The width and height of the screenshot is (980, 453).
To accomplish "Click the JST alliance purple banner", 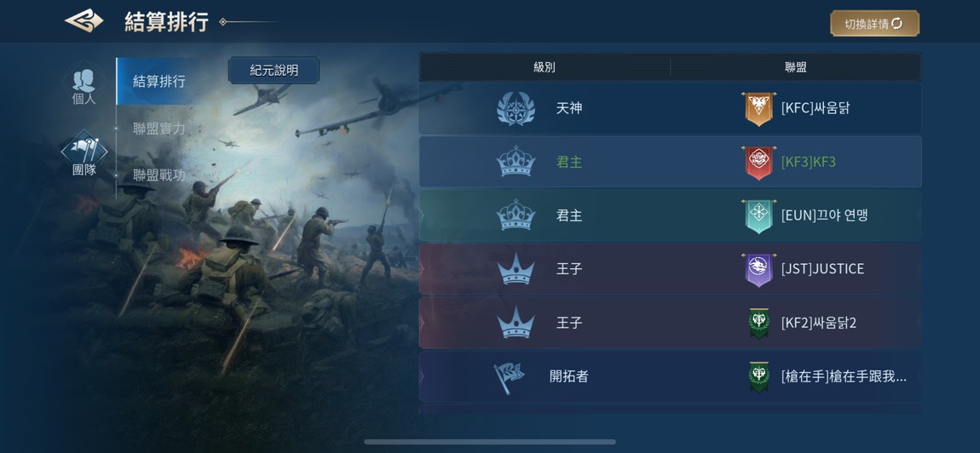I will (758, 270).
